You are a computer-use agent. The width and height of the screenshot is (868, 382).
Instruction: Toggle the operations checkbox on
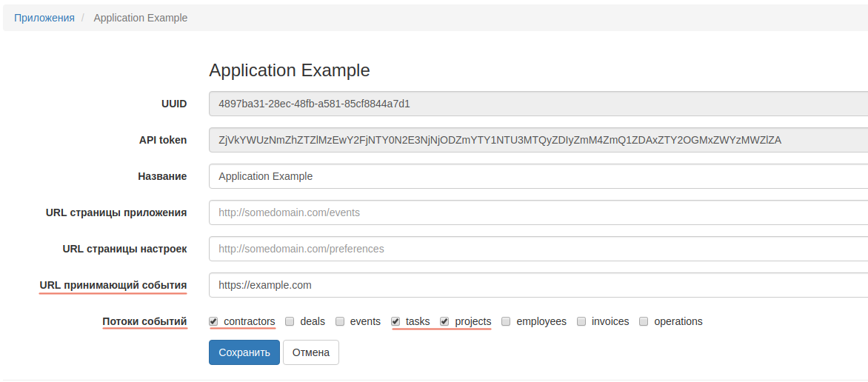644,321
